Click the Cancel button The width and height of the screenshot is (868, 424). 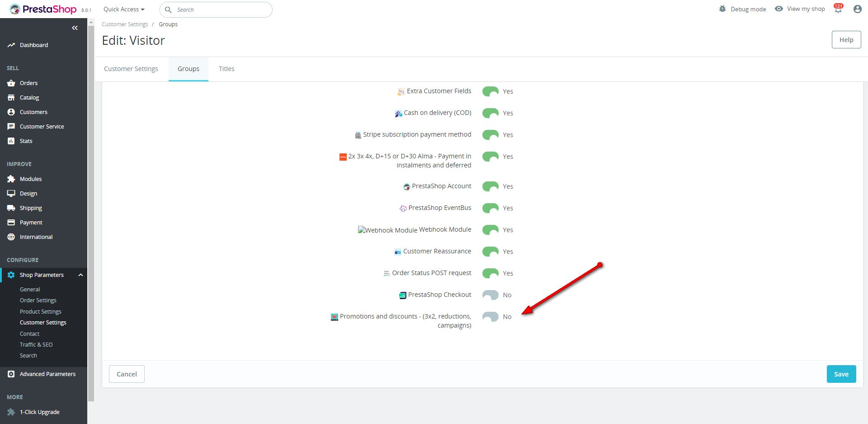[127, 374]
